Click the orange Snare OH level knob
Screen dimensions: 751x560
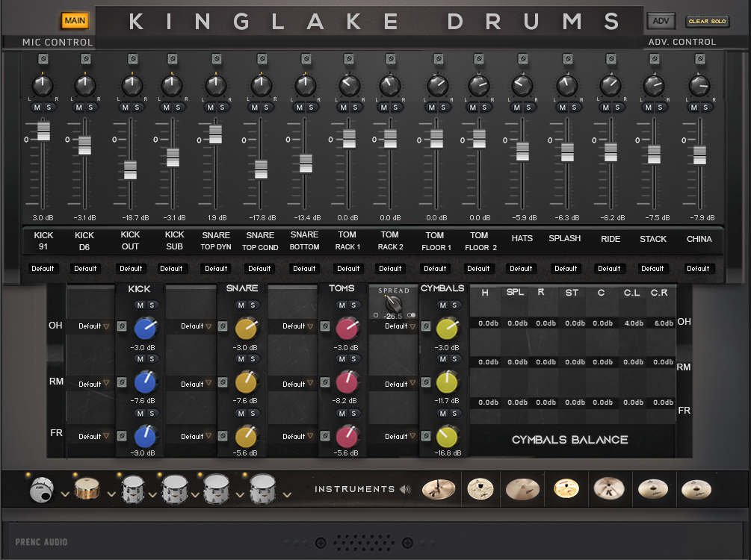[x=246, y=329]
